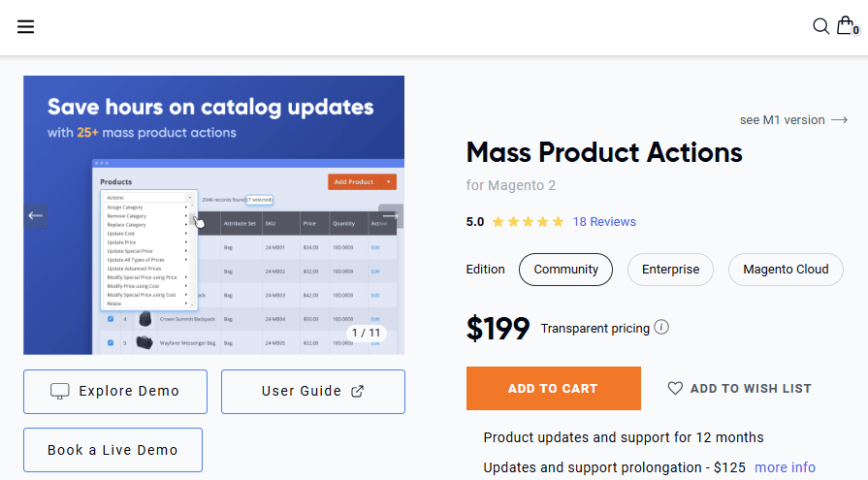The height and width of the screenshot is (480, 868).
Task: Open the shopping cart bag icon
Action: [846, 26]
